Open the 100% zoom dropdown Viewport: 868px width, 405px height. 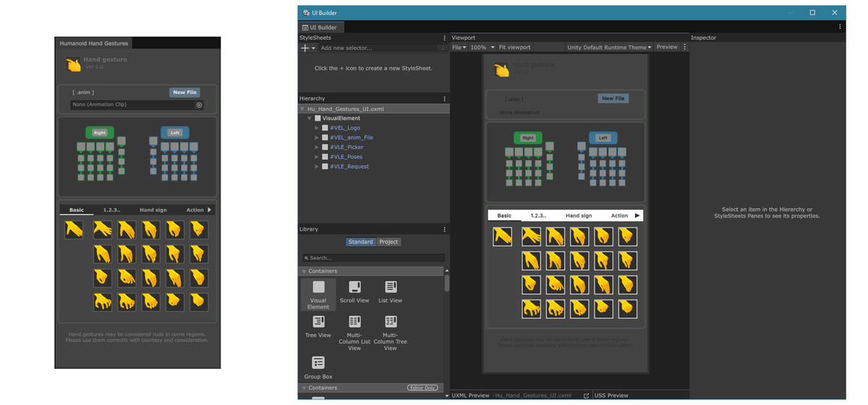pyautogui.click(x=482, y=47)
